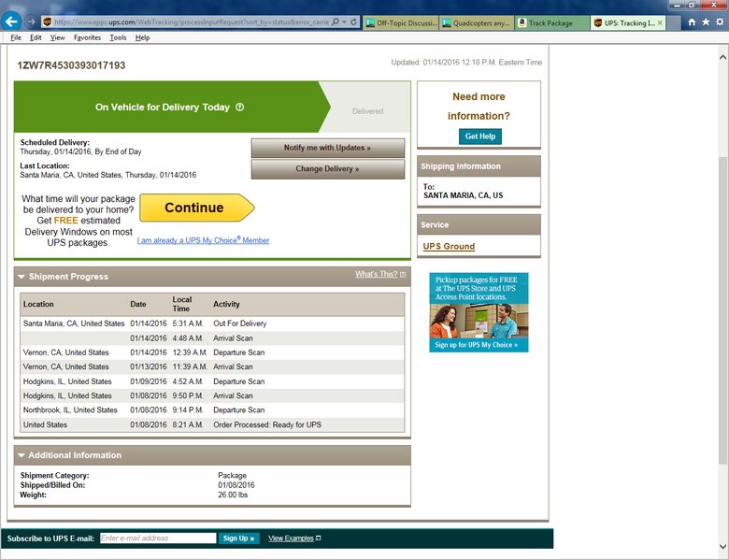Open the View Examples link

[291, 538]
